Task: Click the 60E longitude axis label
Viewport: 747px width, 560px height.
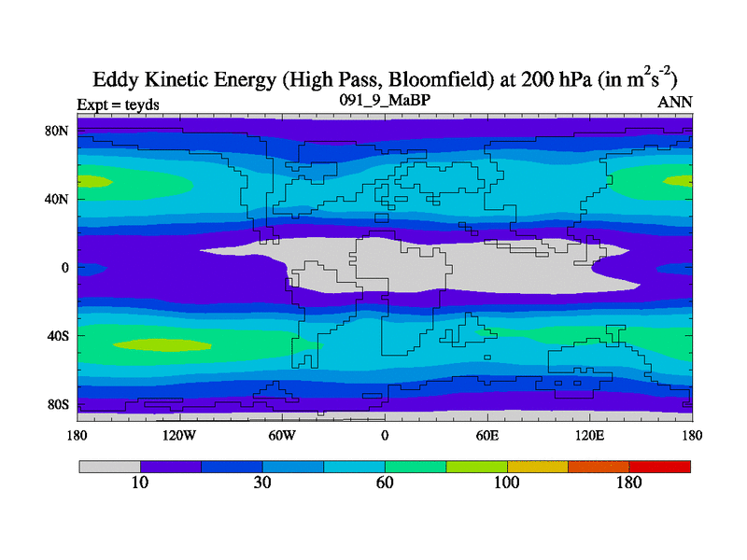Action: click(x=486, y=435)
